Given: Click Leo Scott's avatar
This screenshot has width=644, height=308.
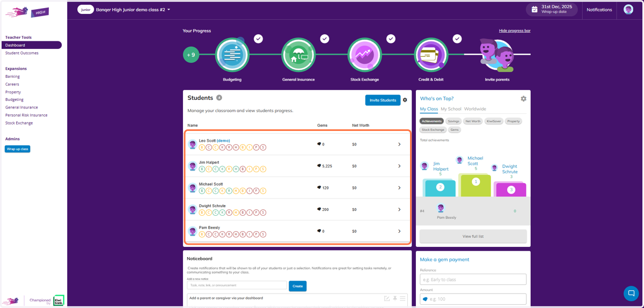Looking at the screenshot, I should point(193,144).
